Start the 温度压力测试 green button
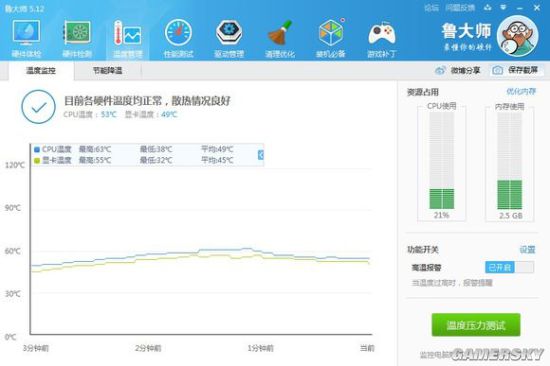Viewport: 550px width, 366px height. point(476,325)
